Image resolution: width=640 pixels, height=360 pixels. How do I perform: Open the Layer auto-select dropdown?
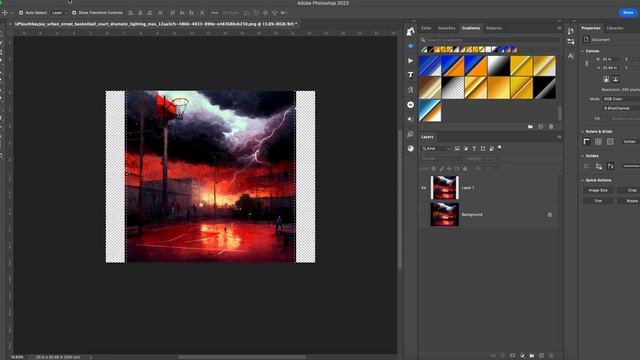tap(60, 13)
